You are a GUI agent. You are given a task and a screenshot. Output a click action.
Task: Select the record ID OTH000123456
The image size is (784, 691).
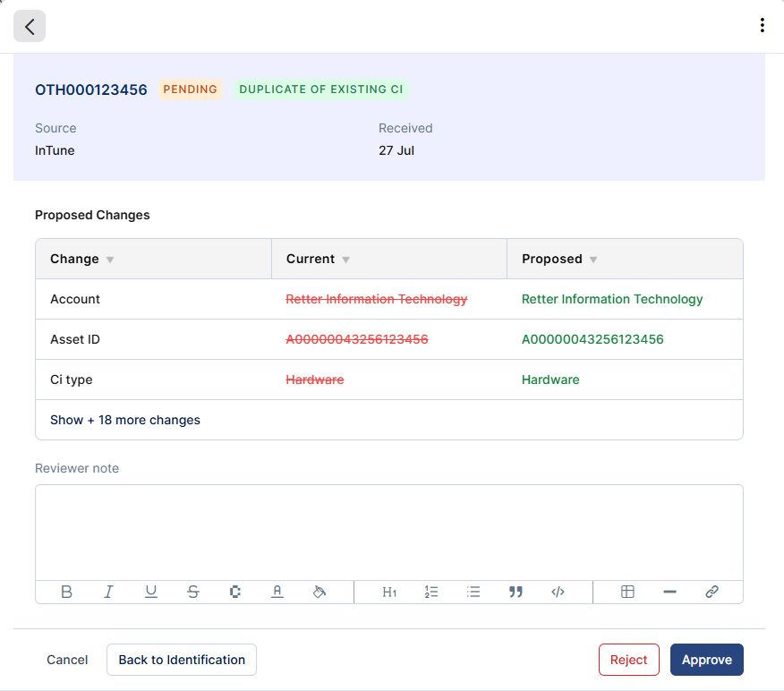(91, 90)
